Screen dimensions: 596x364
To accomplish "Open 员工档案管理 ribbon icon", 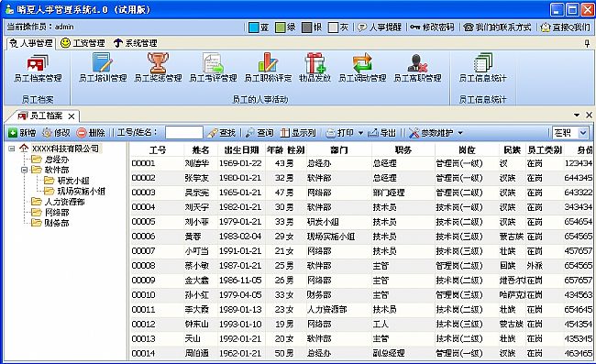I will [x=38, y=69].
